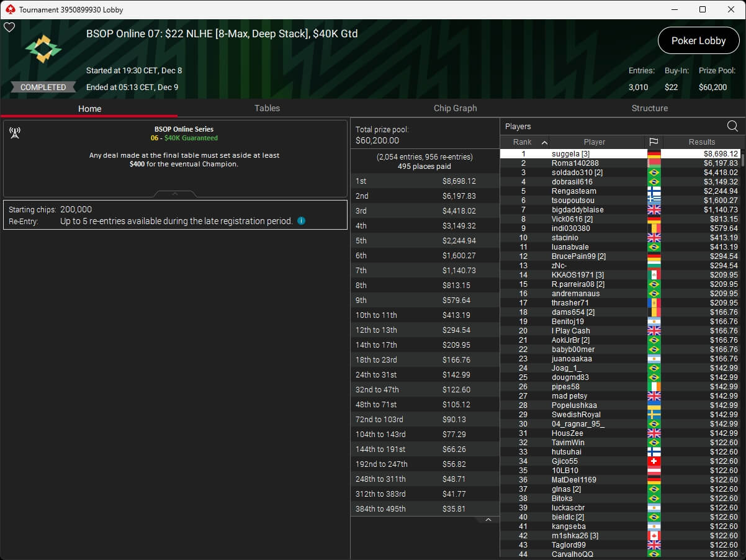Collapse the BSOP Online Series info panel
The height and width of the screenshot is (560, 746).
pyautogui.click(x=175, y=194)
